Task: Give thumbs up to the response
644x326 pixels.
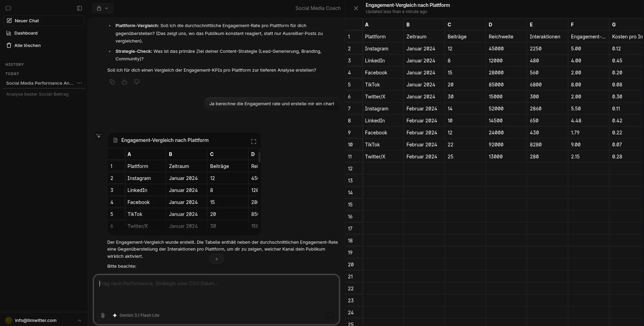Action: [x=124, y=82]
